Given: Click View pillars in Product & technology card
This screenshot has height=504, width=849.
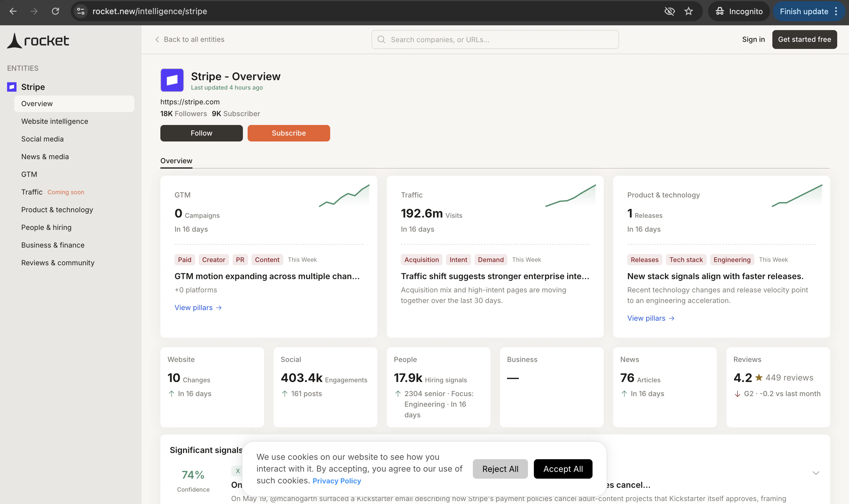Looking at the screenshot, I should click(651, 318).
